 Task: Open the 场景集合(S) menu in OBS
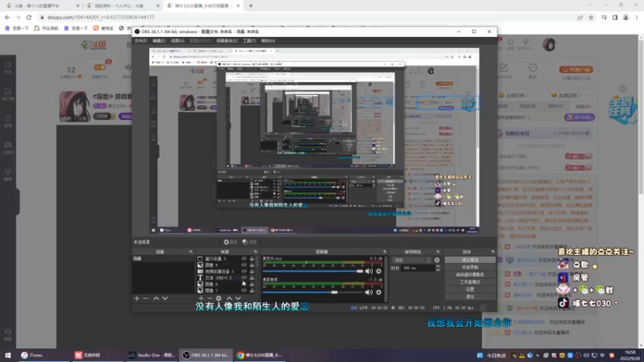pyautogui.click(x=227, y=41)
